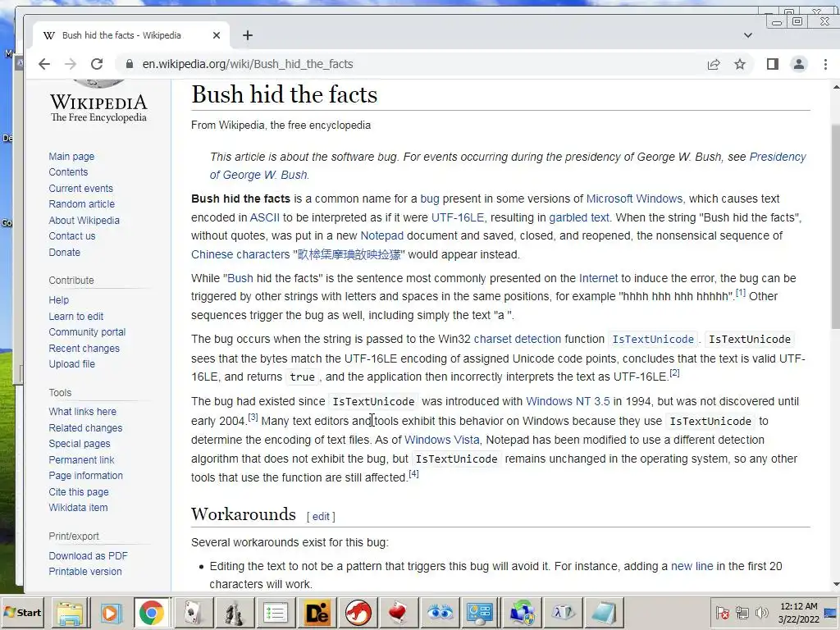
Task: Open the network tray icon
Action: tap(742, 613)
